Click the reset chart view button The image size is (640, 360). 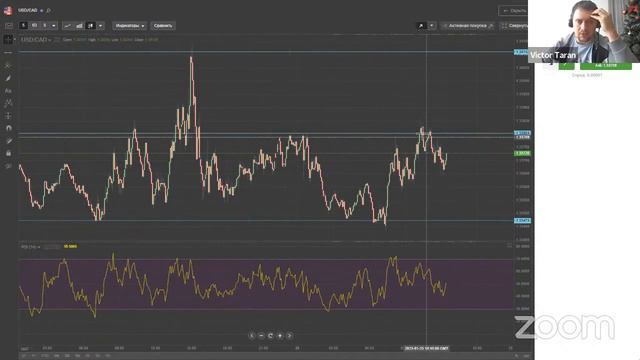[x=271, y=336]
